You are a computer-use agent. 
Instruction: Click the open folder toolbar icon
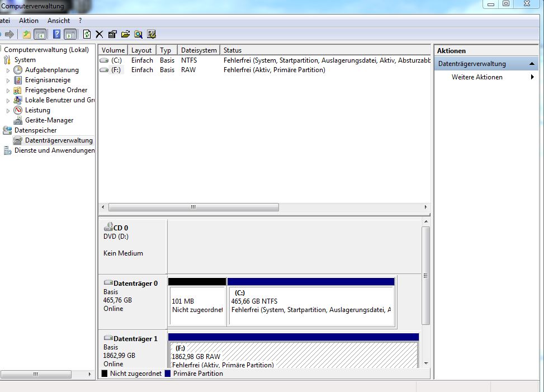click(x=125, y=34)
